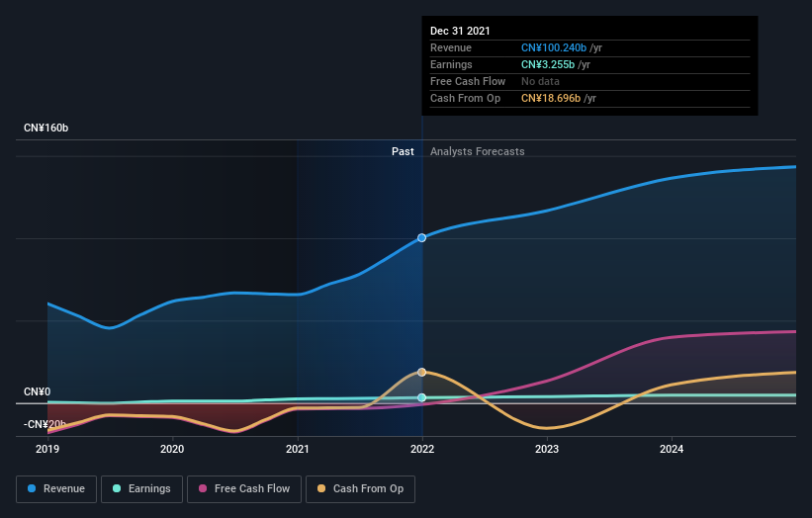812x518 pixels.
Task: Click the CN¥3.255b earnings value
Action: click(548, 64)
